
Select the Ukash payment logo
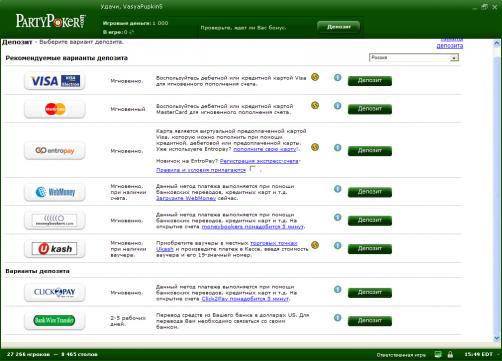[55, 249]
